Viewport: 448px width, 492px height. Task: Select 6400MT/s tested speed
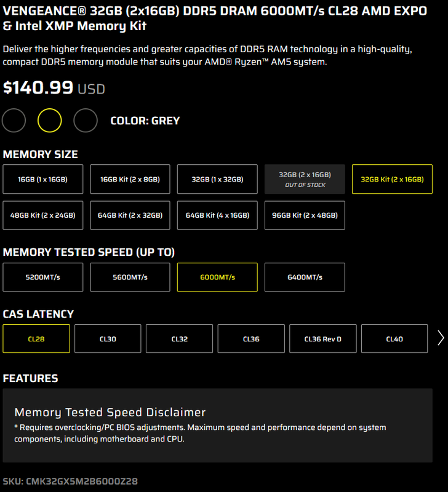305,277
